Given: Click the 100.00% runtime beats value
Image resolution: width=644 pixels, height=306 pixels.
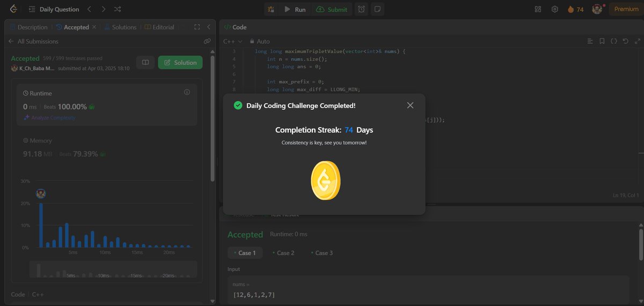Looking at the screenshot, I should [73, 107].
